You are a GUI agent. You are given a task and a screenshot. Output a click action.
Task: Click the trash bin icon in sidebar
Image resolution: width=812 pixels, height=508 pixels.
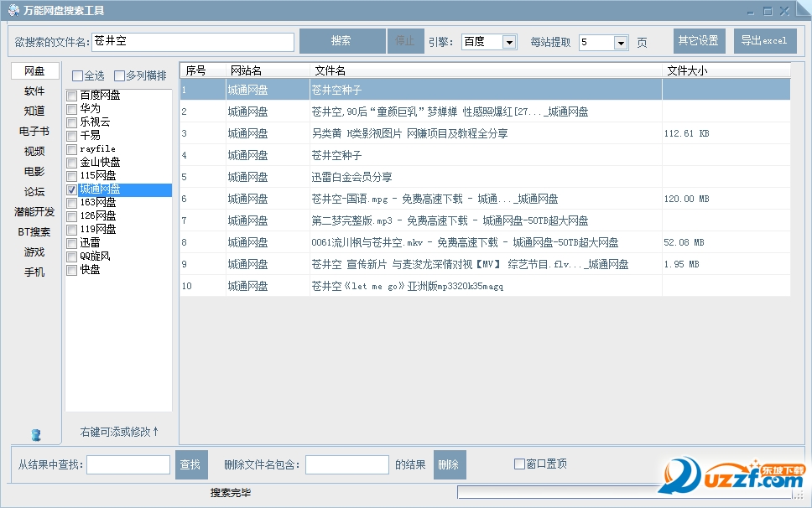pos(36,434)
